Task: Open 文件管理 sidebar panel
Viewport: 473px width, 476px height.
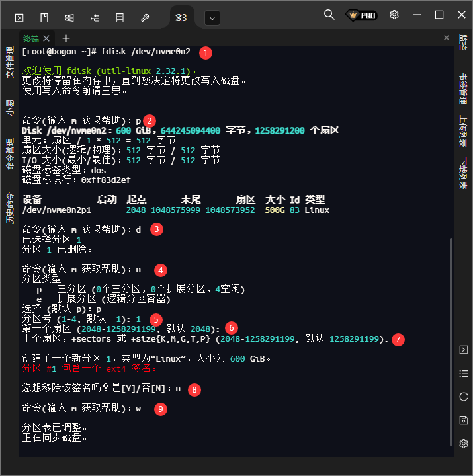Action: click(10, 62)
